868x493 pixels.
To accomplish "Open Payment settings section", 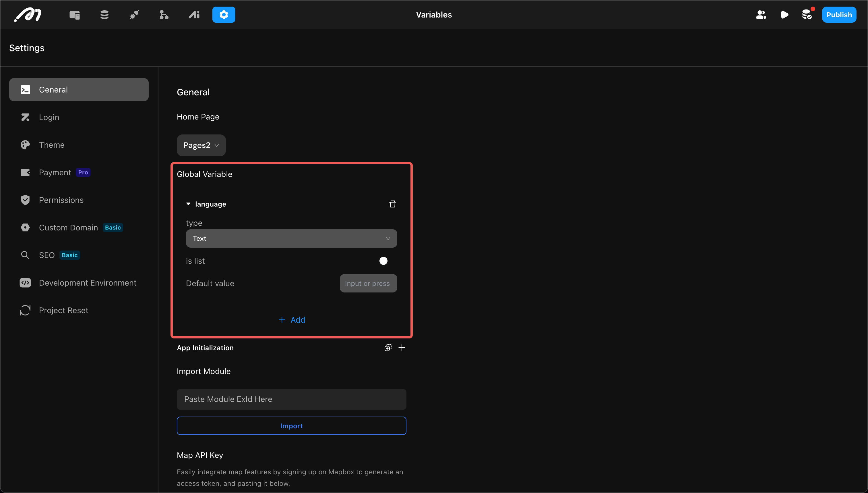I will (79, 172).
